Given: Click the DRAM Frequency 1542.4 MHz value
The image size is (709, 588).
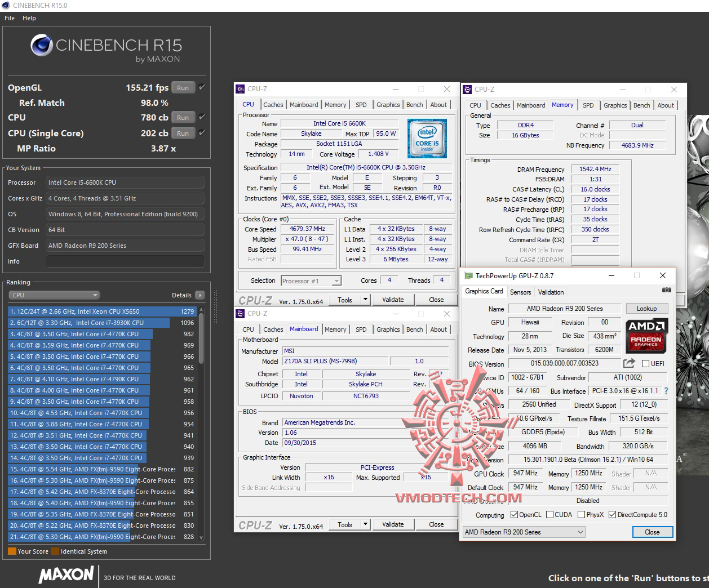Looking at the screenshot, I should tap(595, 169).
